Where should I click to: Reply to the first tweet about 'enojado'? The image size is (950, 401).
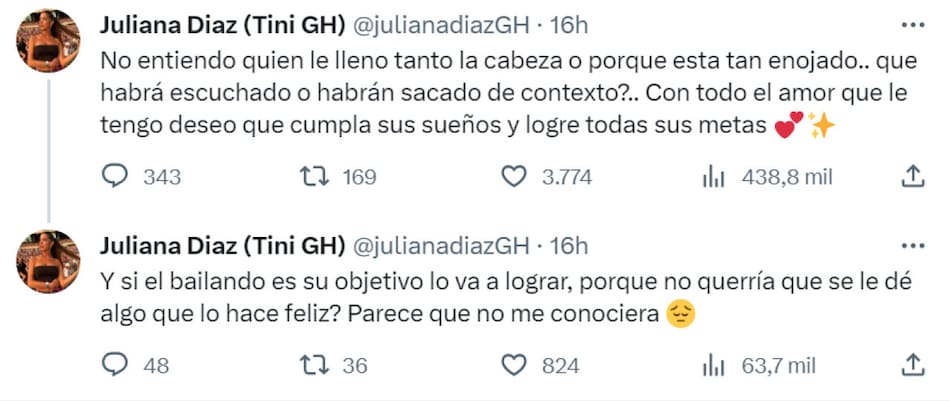point(116,177)
